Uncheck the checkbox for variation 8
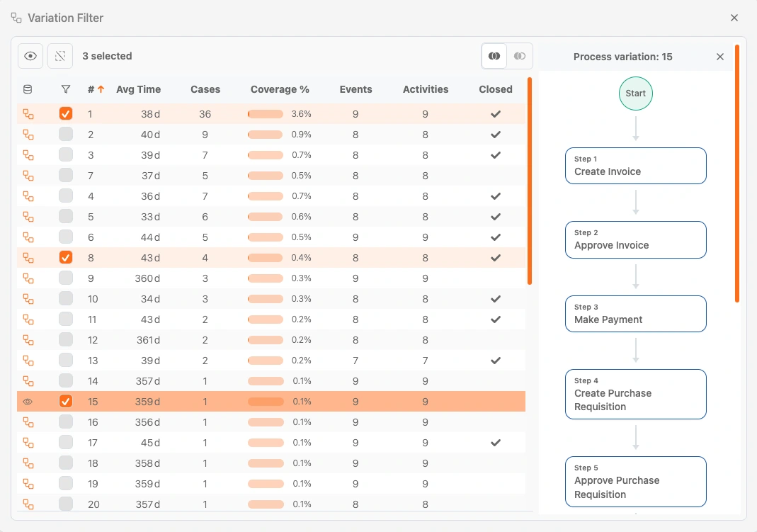 (x=66, y=258)
